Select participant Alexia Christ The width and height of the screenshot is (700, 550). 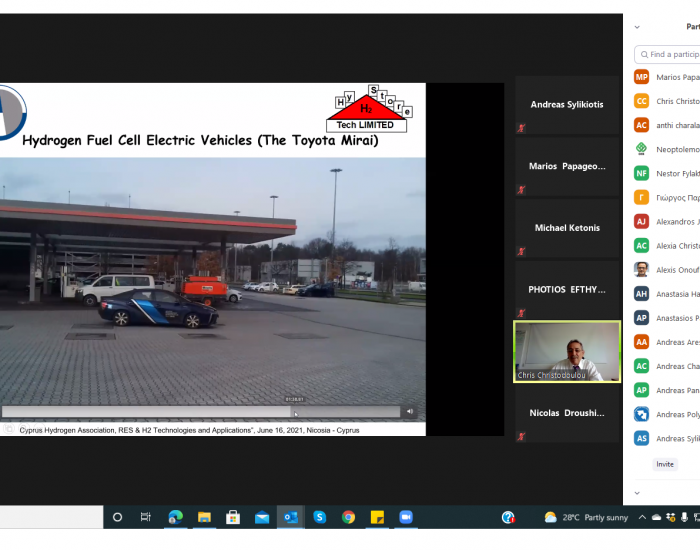coord(667,246)
